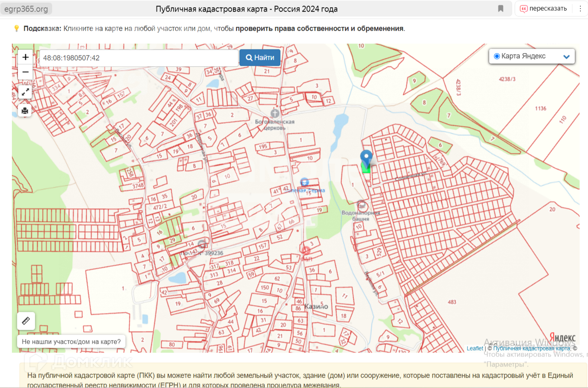Click parcel labeled 258 on map

click(130, 172)
